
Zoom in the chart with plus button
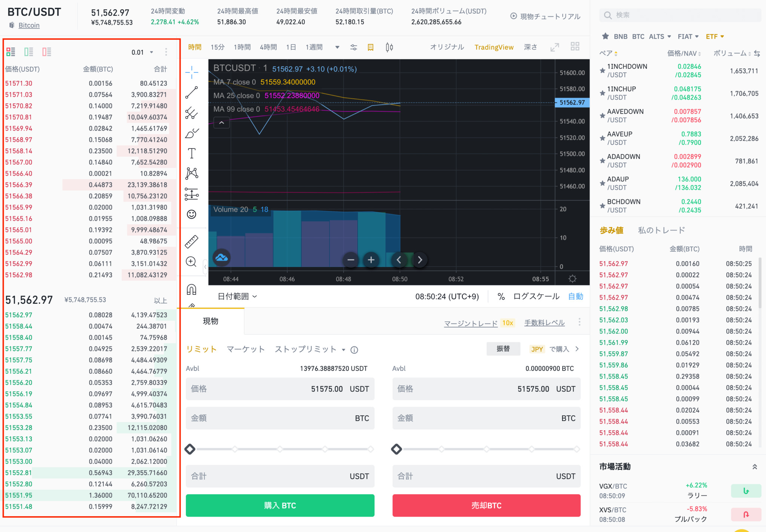point(371,260)
